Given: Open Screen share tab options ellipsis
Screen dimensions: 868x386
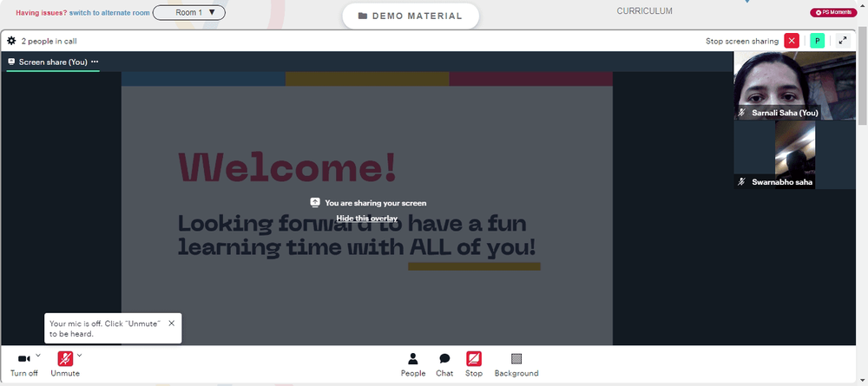Looking at the screenshot, I should pyautogui.click(x=95, y=62).
